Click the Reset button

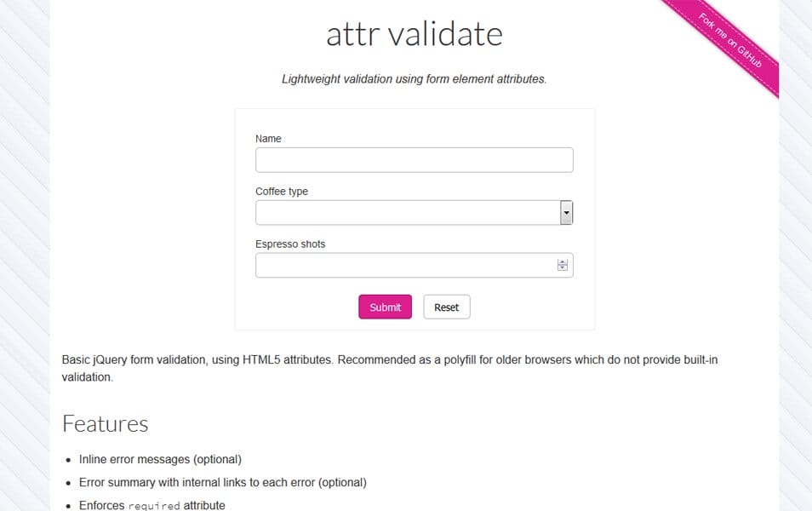pos(446,307)
